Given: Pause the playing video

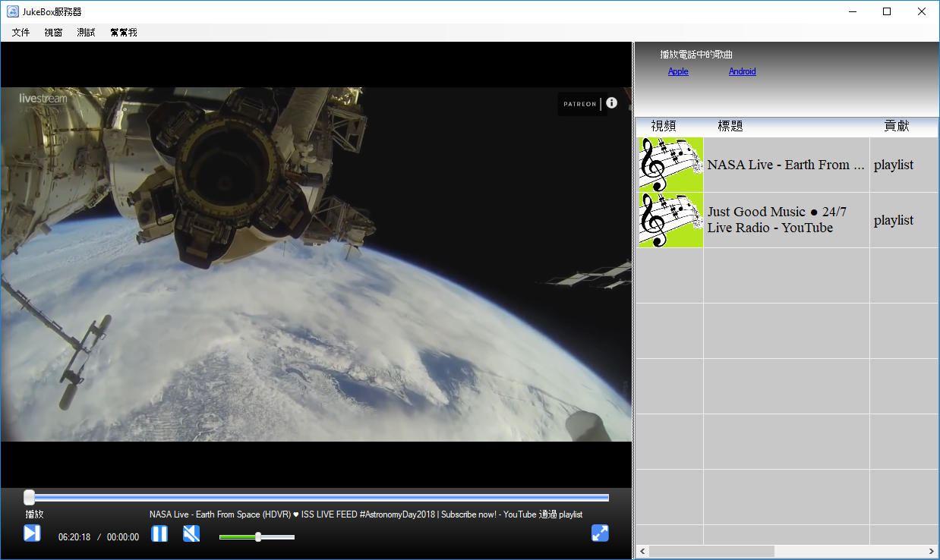Looking at the screenshot, I should click(159, 533).
